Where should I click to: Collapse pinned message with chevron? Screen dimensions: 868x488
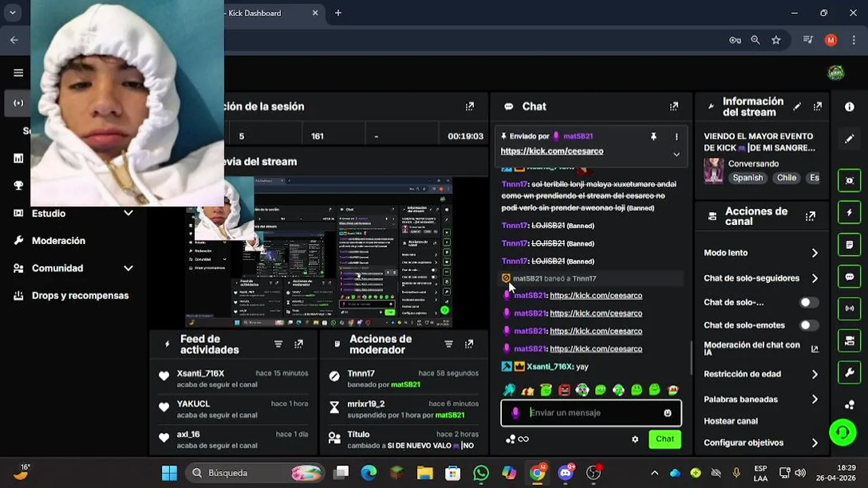click(x=676, y=154)
